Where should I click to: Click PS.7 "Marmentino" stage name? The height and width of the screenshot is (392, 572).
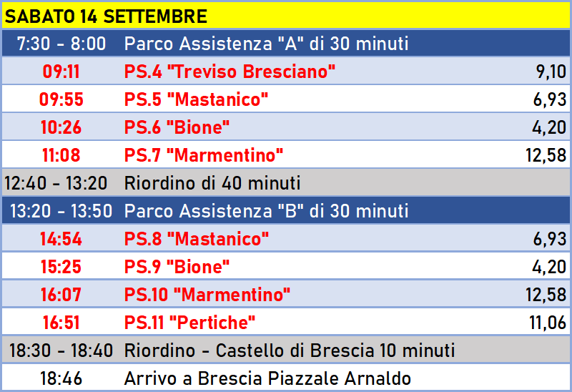(x=204, y=155)
